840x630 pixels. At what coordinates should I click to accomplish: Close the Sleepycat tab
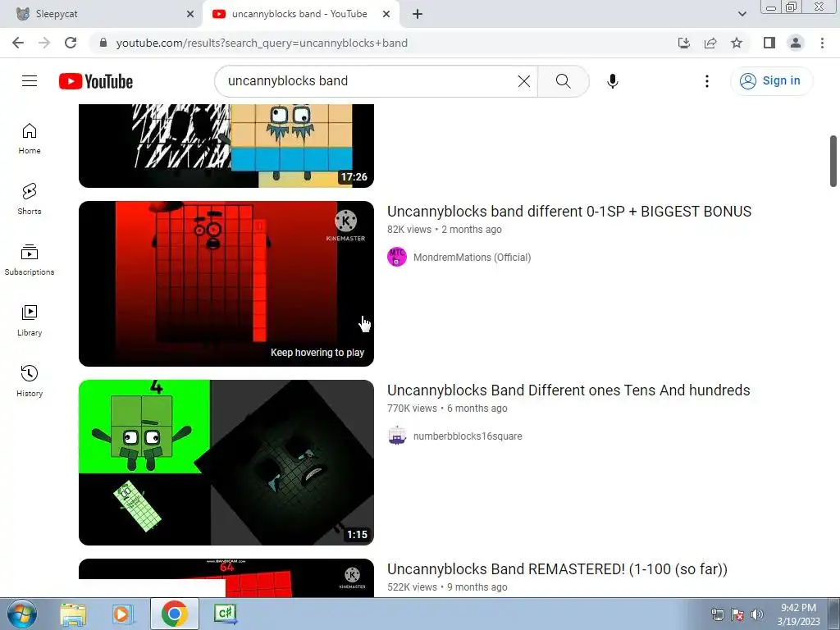pos(190,14)
